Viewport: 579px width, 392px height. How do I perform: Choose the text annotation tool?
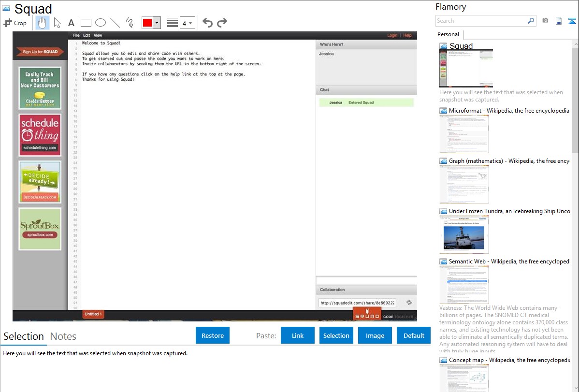point(71,23)
